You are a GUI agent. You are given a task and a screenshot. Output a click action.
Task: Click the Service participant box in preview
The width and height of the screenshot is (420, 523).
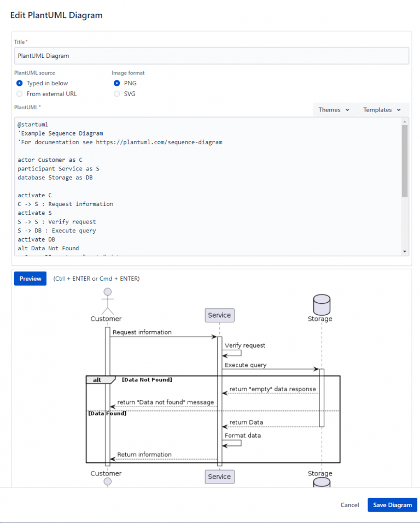[x=219, y=315]
